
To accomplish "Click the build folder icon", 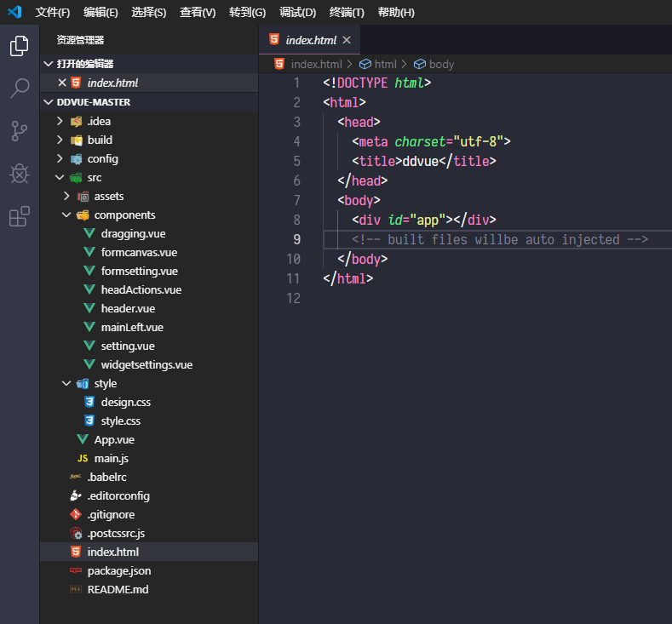I will pos(77,140).
